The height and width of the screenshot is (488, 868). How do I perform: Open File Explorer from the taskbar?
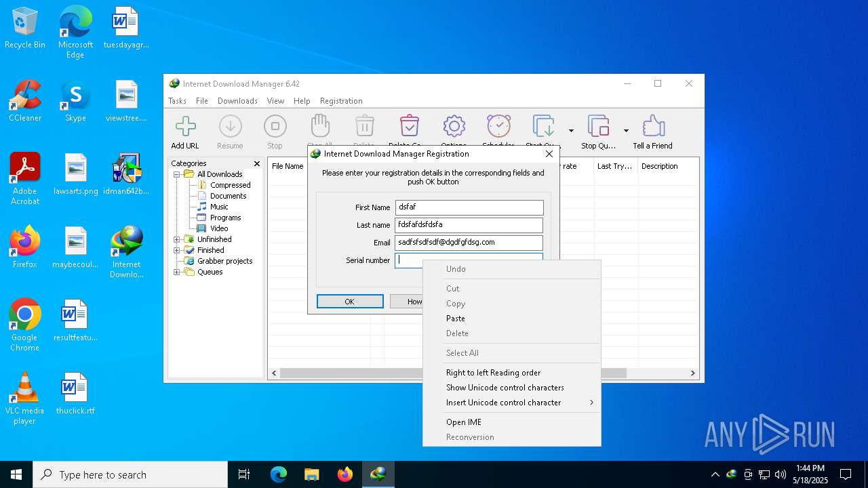pyautogui.click(x=312, y=474)
